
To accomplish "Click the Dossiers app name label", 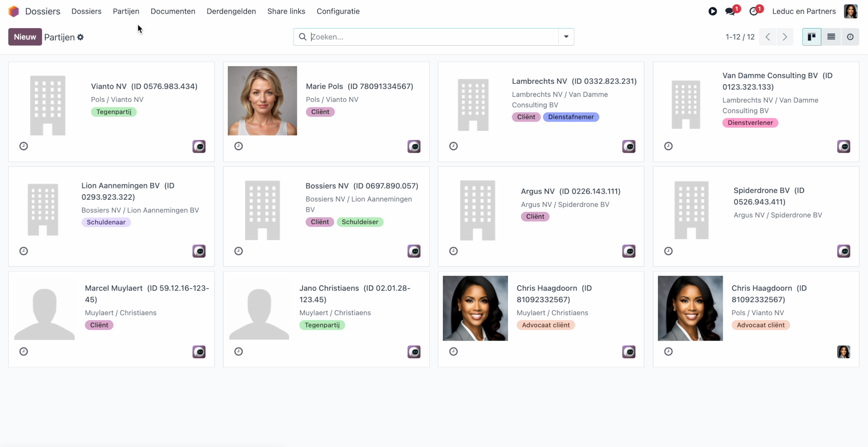I will click(x=43, y=11).
